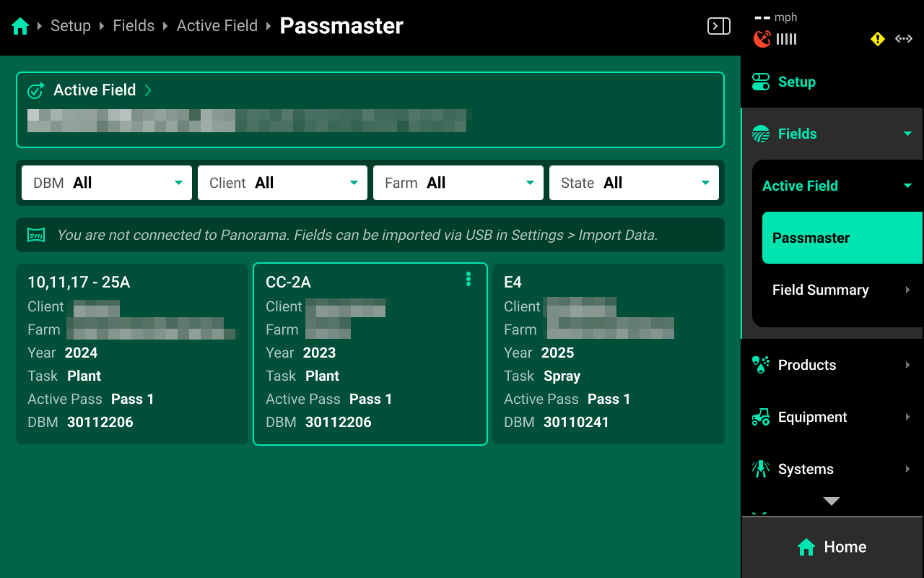Collapse the side panel with the toggle icon

(719, 27)
